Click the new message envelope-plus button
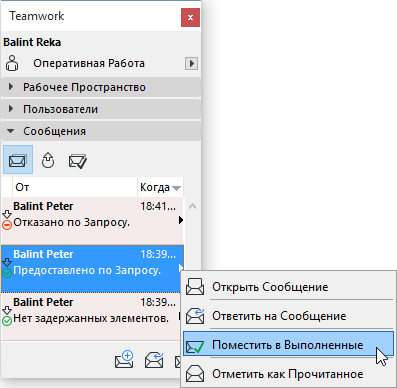This screenshot has height=388, width=397. (x=124, y=360)
